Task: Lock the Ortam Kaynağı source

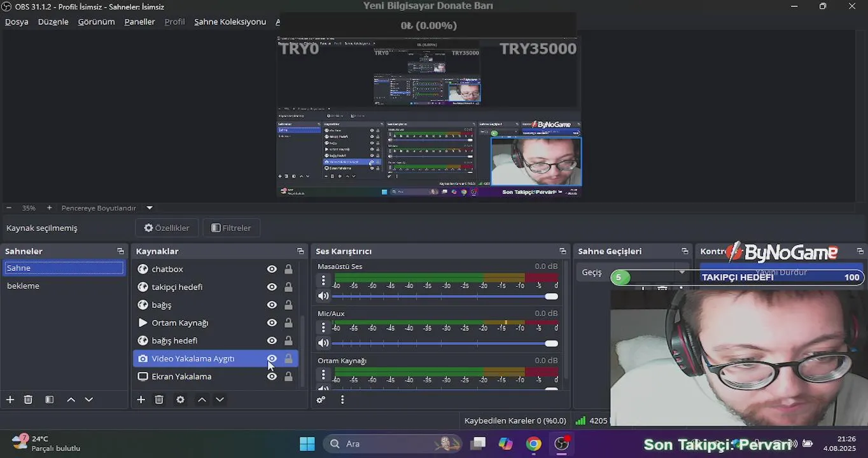Action: pyautogui.click(x=288, y=323)
